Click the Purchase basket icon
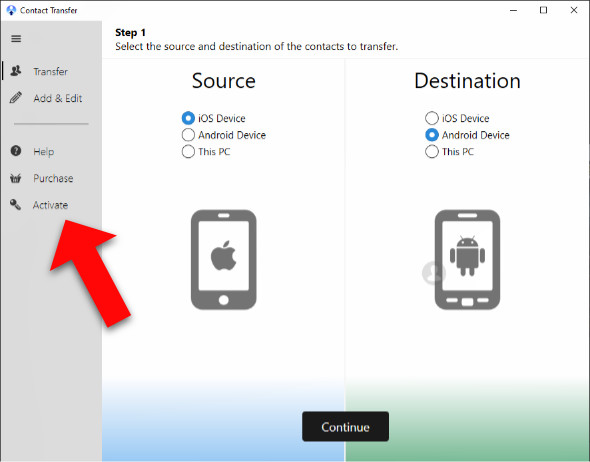 coord(15,178)
